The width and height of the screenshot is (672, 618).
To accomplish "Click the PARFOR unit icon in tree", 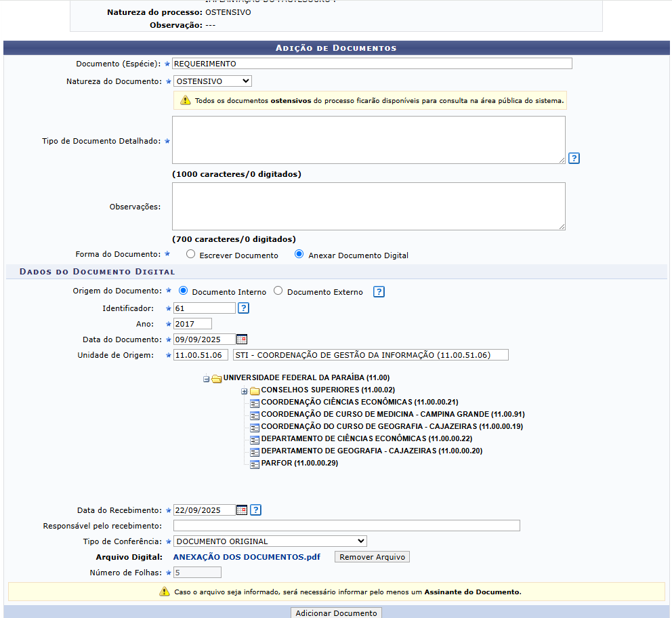I will [x=255, y=464].
